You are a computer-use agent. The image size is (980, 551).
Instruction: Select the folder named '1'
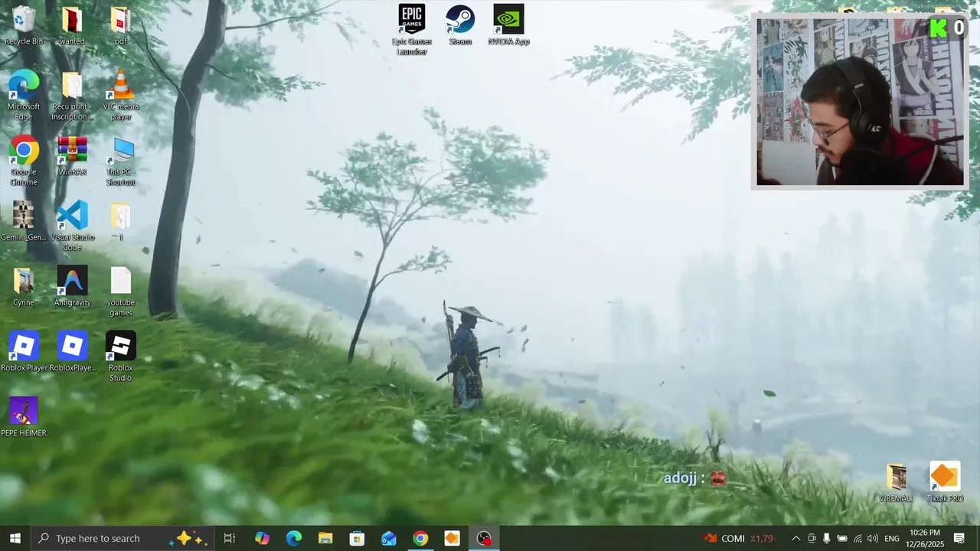click(120, 221)
